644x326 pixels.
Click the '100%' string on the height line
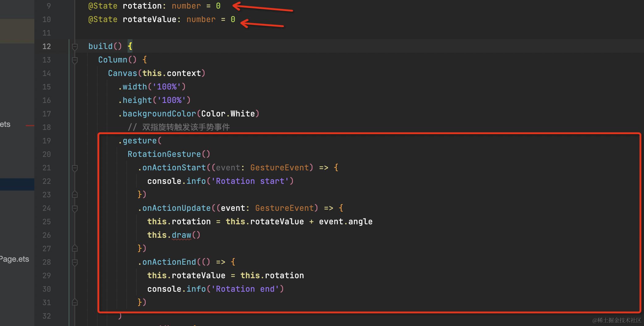point(172,100)
